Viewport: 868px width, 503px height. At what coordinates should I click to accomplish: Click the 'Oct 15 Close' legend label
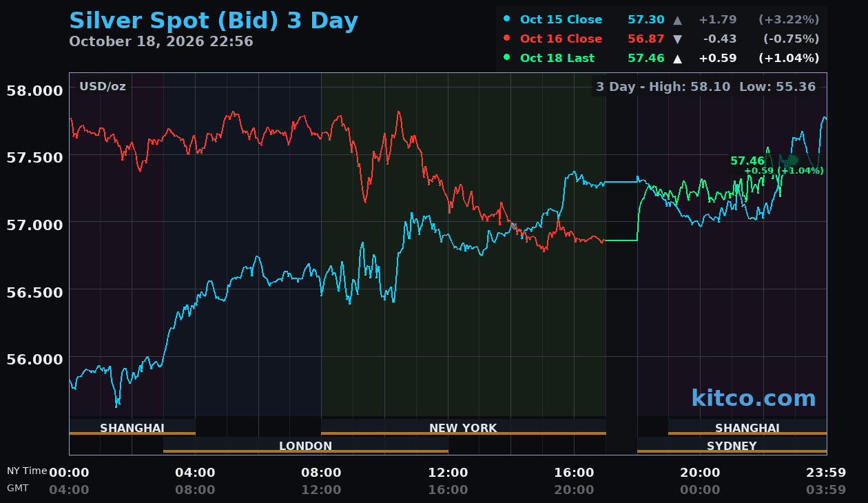(x=561, y=20)
